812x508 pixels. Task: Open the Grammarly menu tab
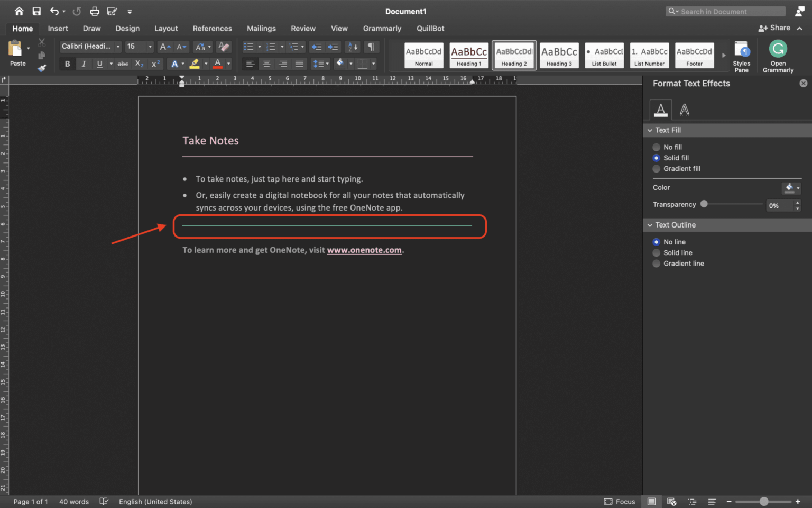(x=382, y=28)
